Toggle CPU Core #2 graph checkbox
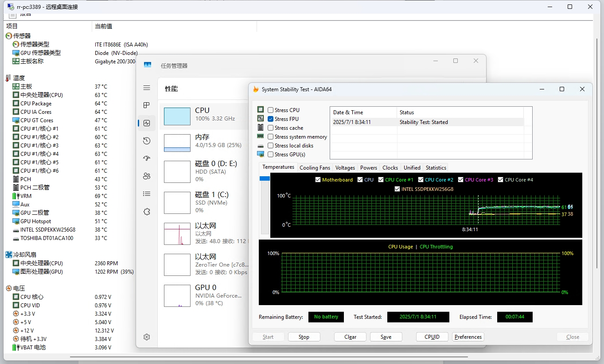 tap(421, 180)
